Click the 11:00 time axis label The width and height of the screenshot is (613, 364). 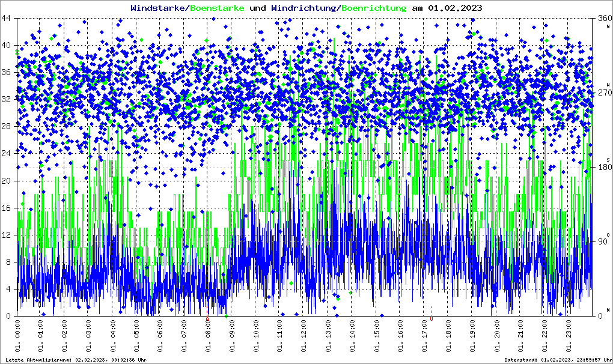pos(280,336)
